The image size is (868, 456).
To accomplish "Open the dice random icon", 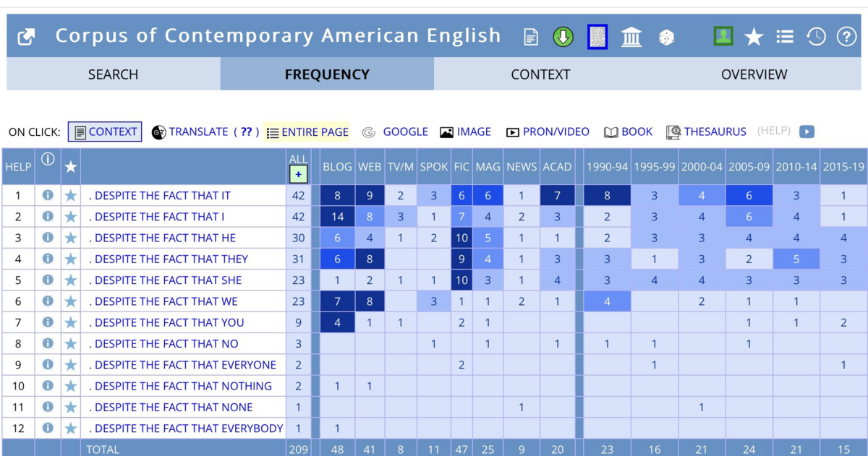I will (666, 37).
